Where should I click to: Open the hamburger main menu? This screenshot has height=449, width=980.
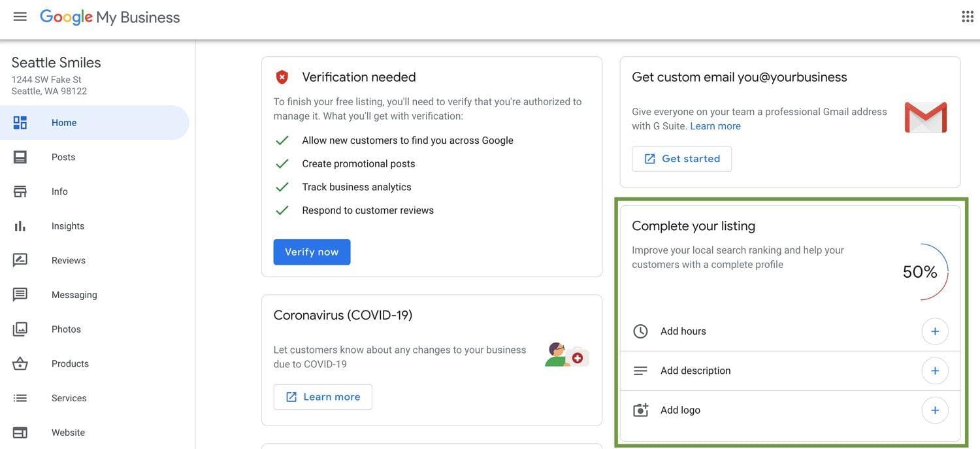[x=20, y=17]
